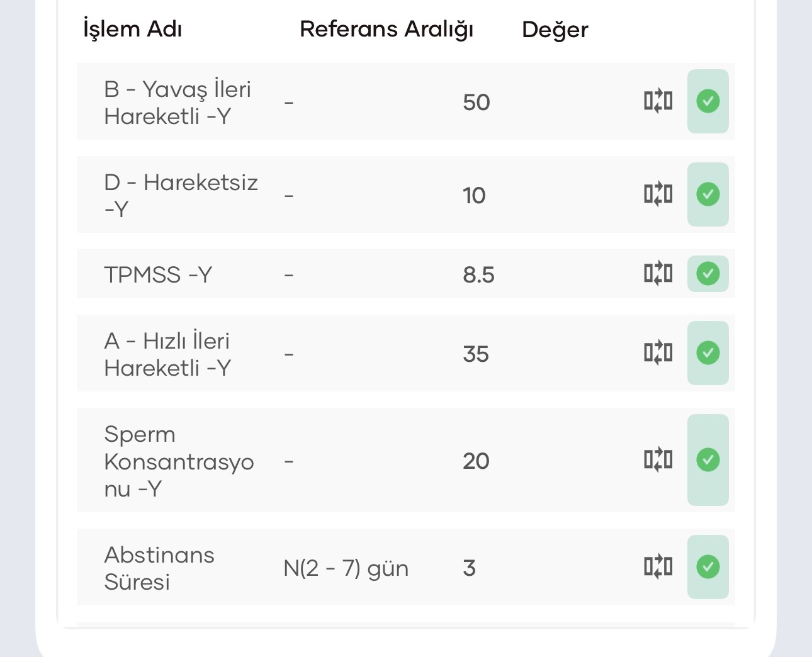Open compare icon for D - Hareketsiz row

pyautogui.click(x=658, y=194)
